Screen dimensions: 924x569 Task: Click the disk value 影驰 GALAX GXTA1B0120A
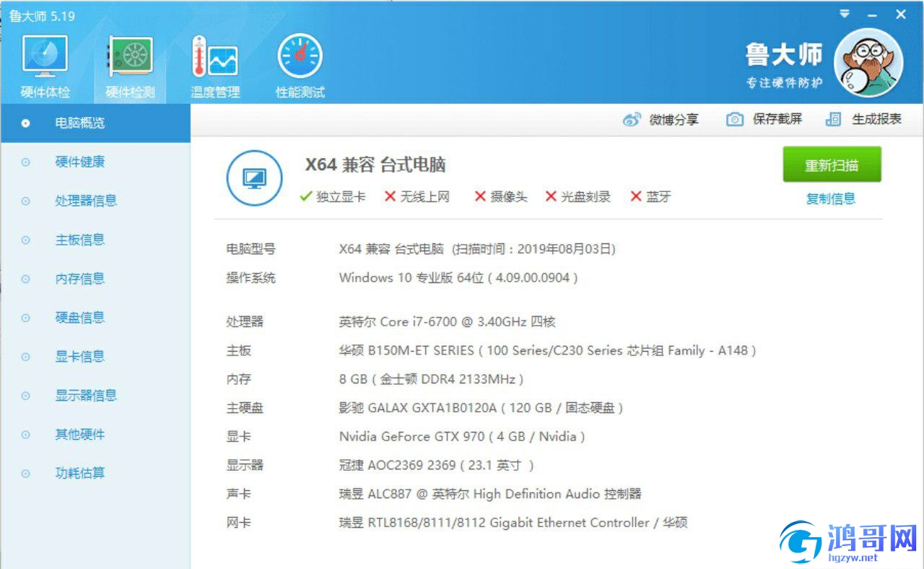(x=481, y=408)
